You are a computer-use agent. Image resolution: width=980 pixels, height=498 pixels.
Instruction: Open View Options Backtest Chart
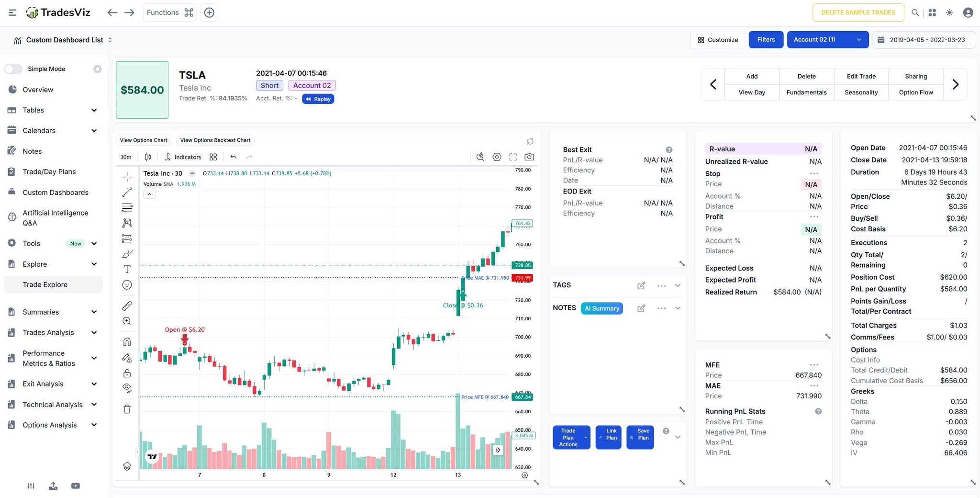tap(215, 140)
